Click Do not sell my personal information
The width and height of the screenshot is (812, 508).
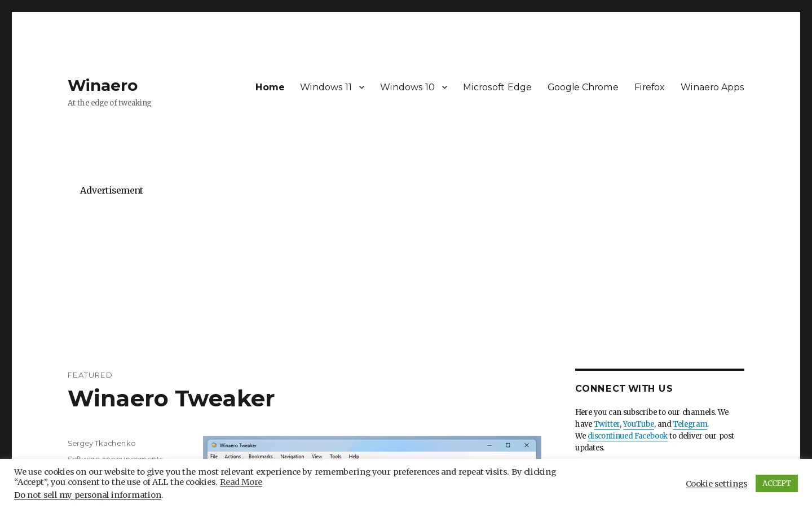point(87,495)
